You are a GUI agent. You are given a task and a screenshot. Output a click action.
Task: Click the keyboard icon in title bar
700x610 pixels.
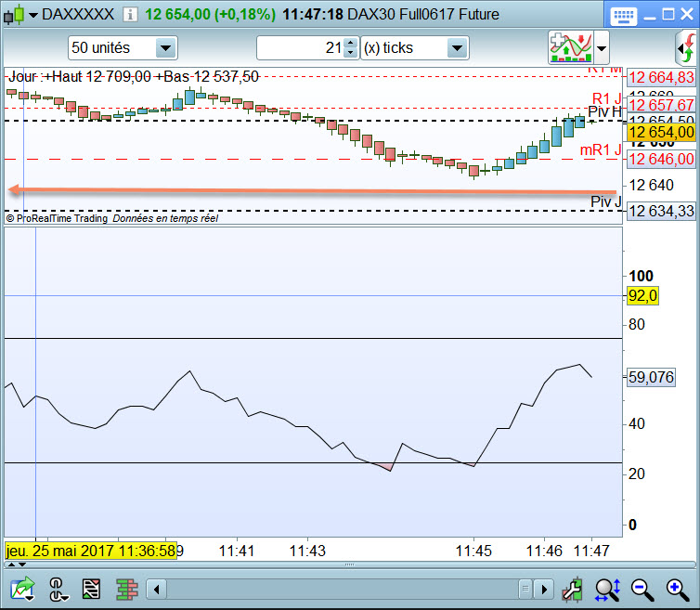tap(623, 17)
